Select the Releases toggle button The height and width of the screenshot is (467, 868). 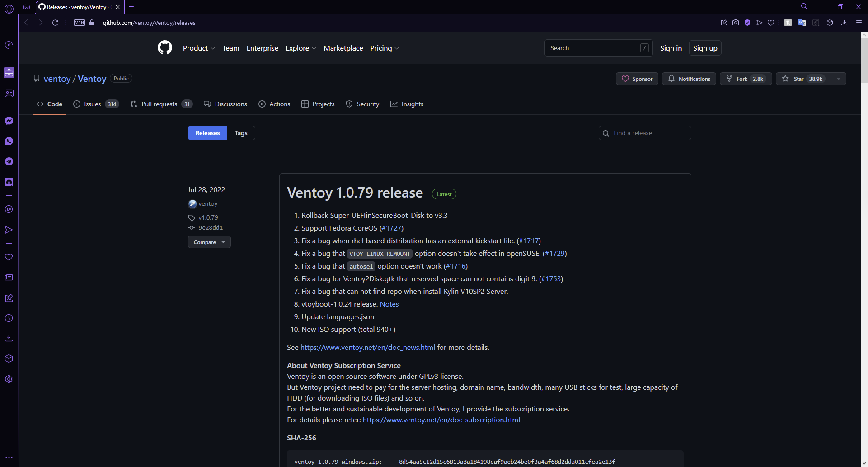(207, 133)
